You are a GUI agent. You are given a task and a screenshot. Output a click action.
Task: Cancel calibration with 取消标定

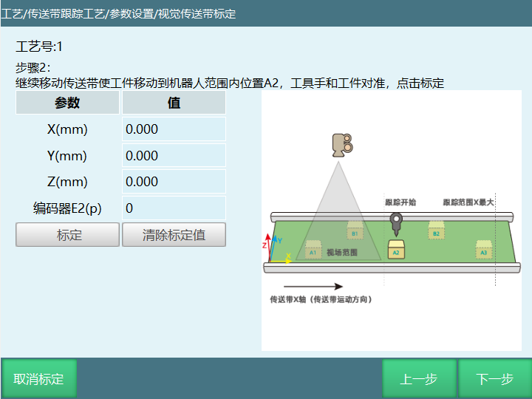[x=38, y=378]
